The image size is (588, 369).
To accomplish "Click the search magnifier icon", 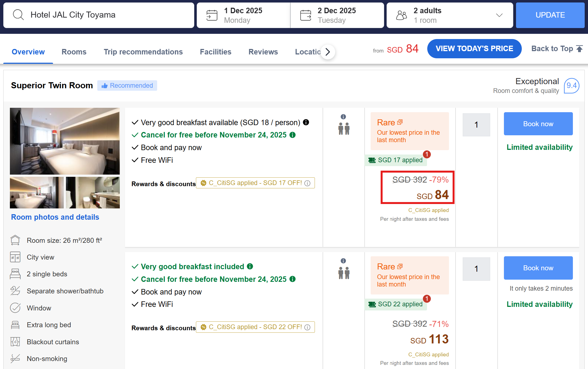I will coord(18,15).
